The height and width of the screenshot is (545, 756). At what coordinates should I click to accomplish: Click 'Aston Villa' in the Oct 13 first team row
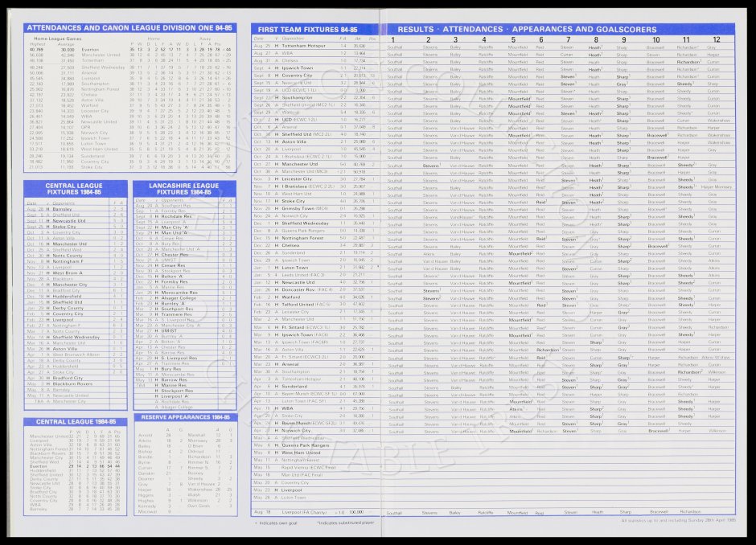pyautogui.click(x=294, y=142)
